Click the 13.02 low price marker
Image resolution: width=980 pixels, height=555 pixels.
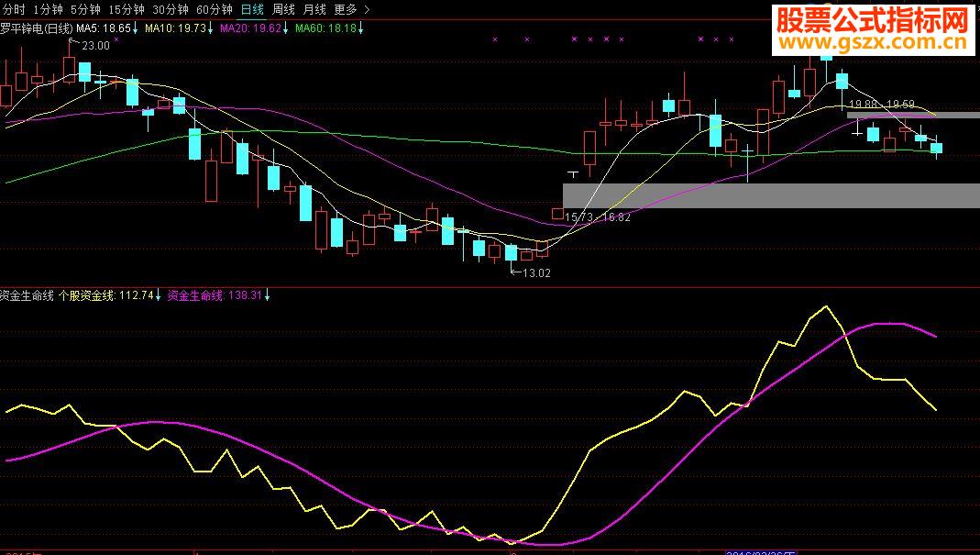point(536,272)
